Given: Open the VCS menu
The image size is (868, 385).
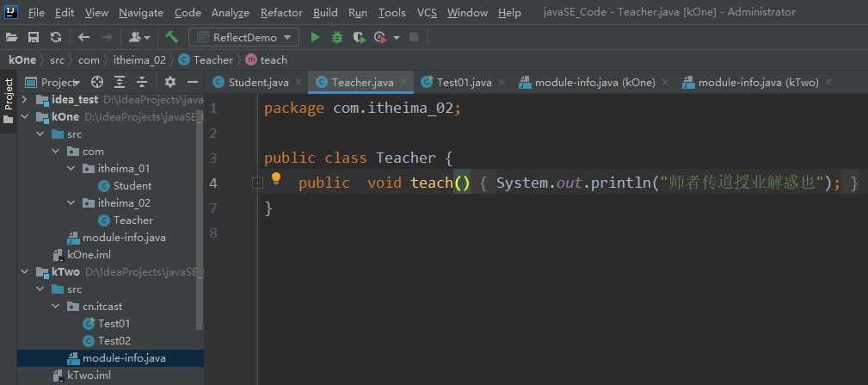Looking at the screenshot, I should point(426,12).
